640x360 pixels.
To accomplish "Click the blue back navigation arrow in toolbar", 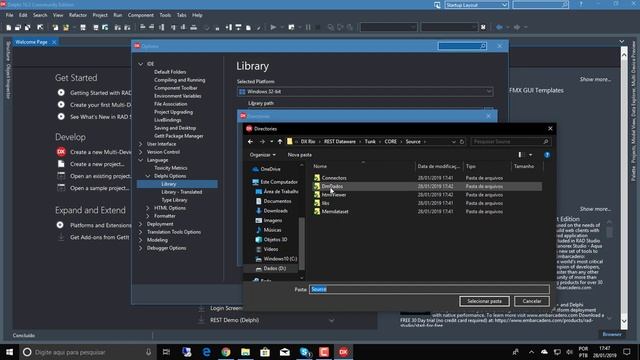I will click(499, 27).
